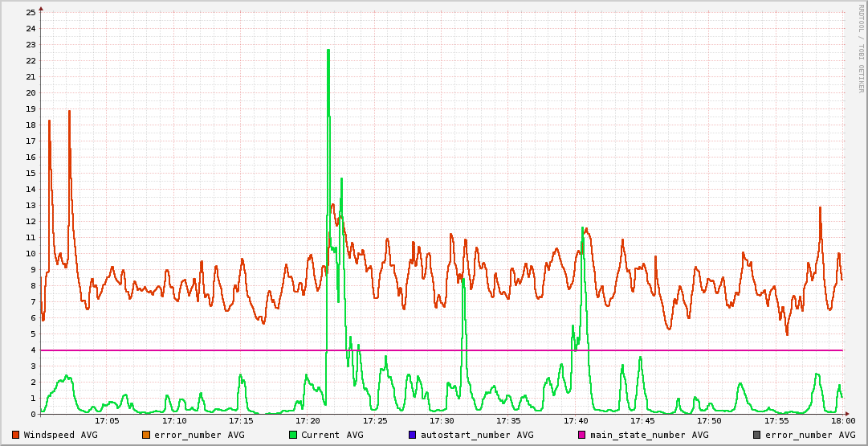Click the value 10 on the y-axis

[x=31, y=254]
